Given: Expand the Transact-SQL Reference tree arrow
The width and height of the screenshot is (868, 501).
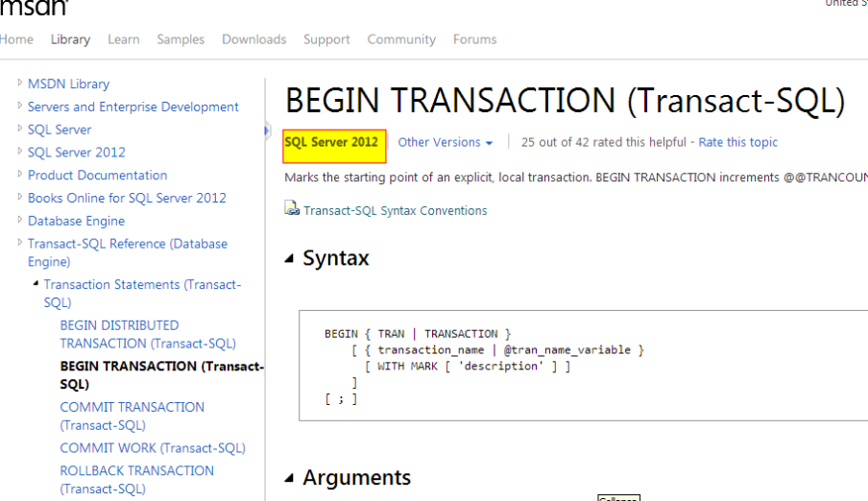Looking at the screenshot, I should 20,242.
